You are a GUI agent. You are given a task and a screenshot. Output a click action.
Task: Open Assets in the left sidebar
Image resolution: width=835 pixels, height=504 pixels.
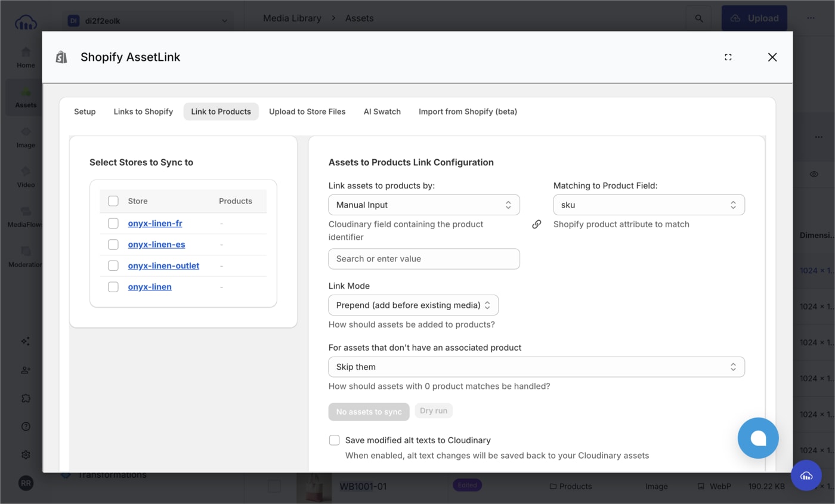pos(26,97)
